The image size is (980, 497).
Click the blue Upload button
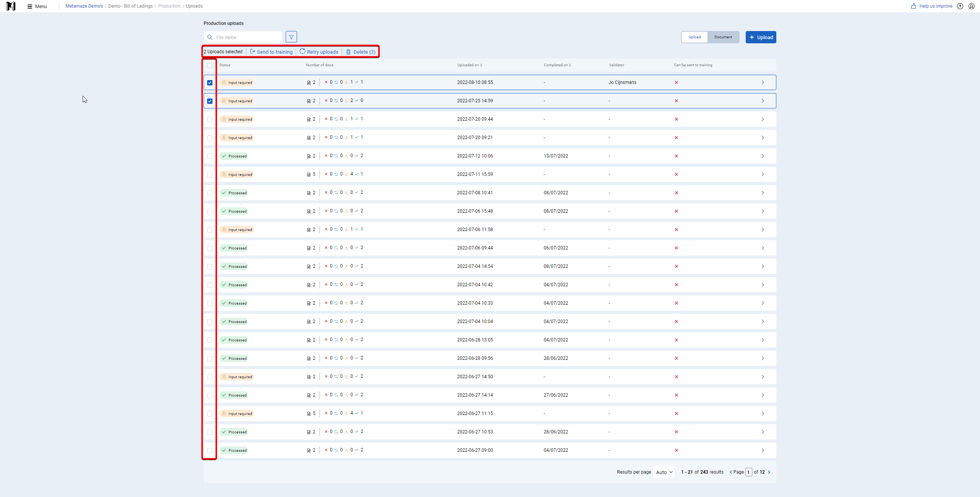(x=761, y=37)
